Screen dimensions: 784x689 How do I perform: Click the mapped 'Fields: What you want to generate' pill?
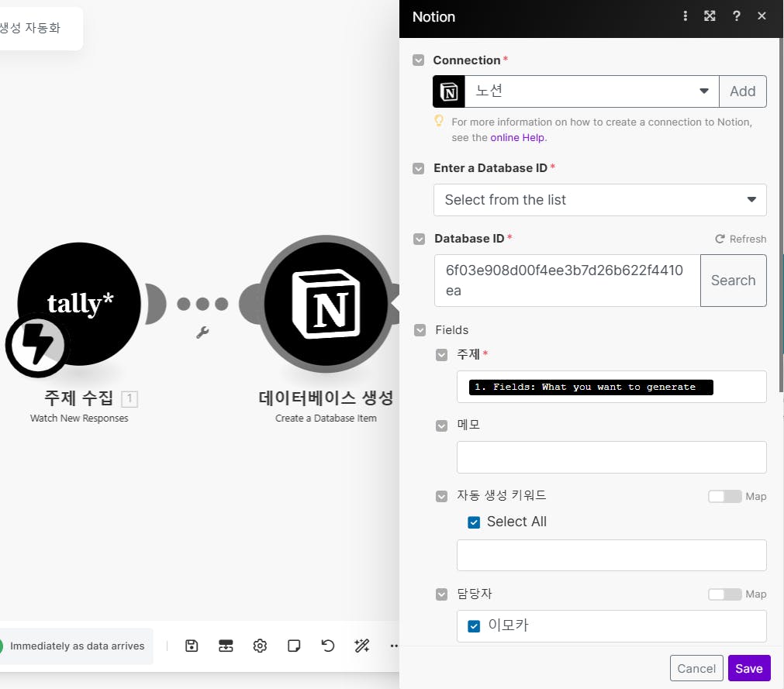coord(590,388)
